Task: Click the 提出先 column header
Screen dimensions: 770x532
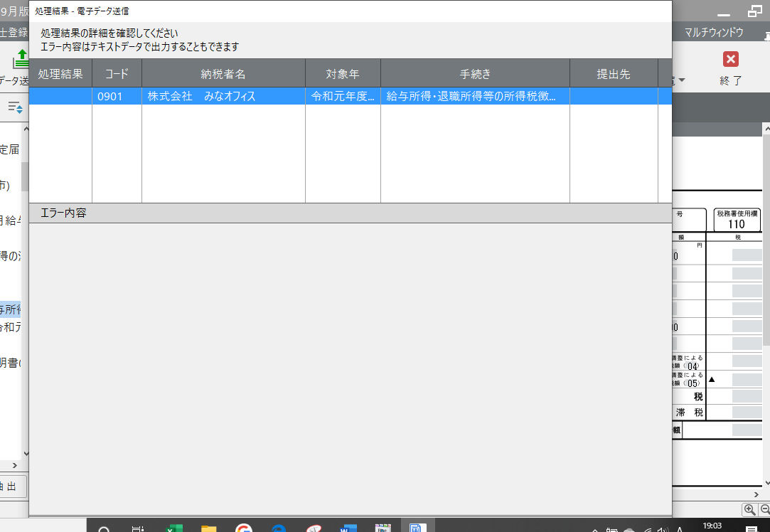Action: click(x=613, y=74)
